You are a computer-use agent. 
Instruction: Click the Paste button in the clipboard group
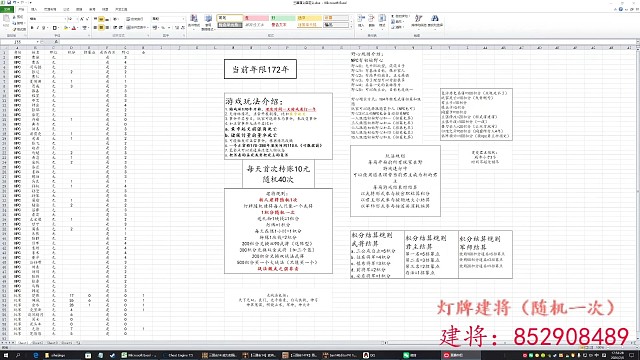pos(6,21)
